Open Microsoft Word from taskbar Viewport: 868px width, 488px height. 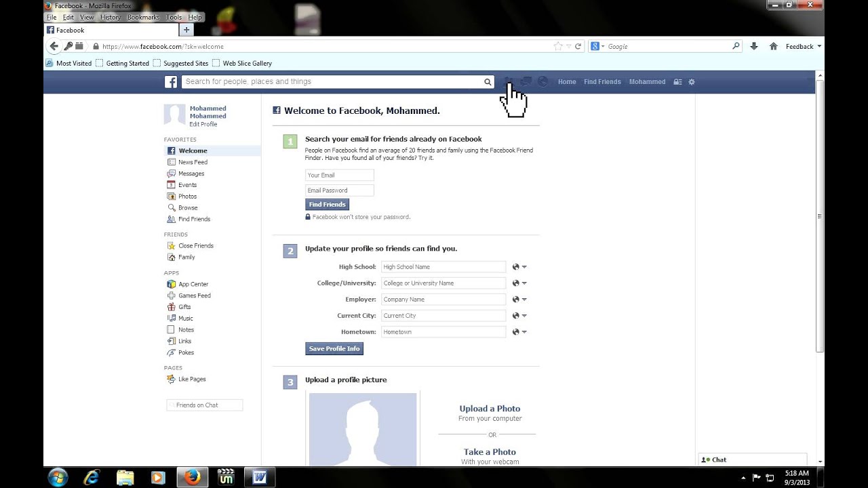coord(259,477)
